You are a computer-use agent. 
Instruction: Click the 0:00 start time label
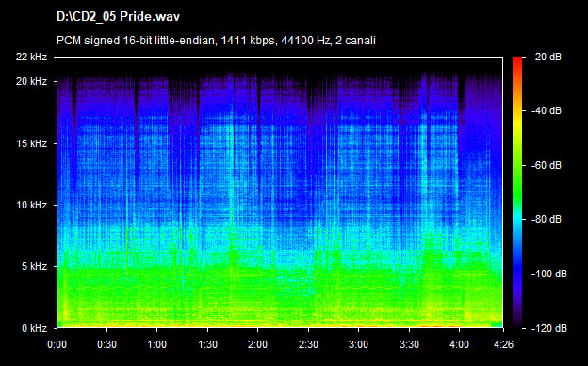point(57,344)
